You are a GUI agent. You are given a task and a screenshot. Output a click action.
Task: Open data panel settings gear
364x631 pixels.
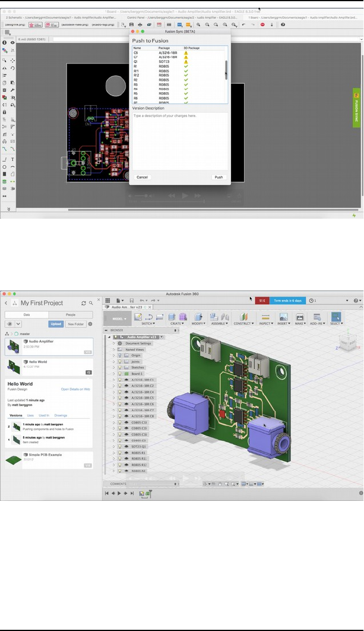tap(90, 324)
